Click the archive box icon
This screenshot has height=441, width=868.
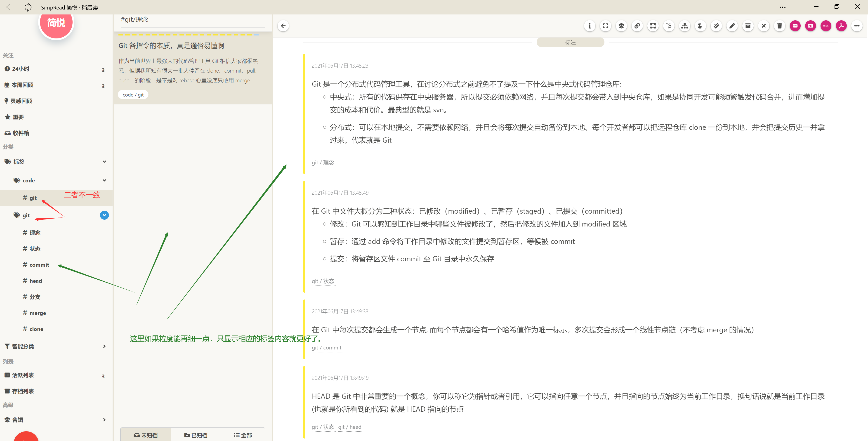748,26
